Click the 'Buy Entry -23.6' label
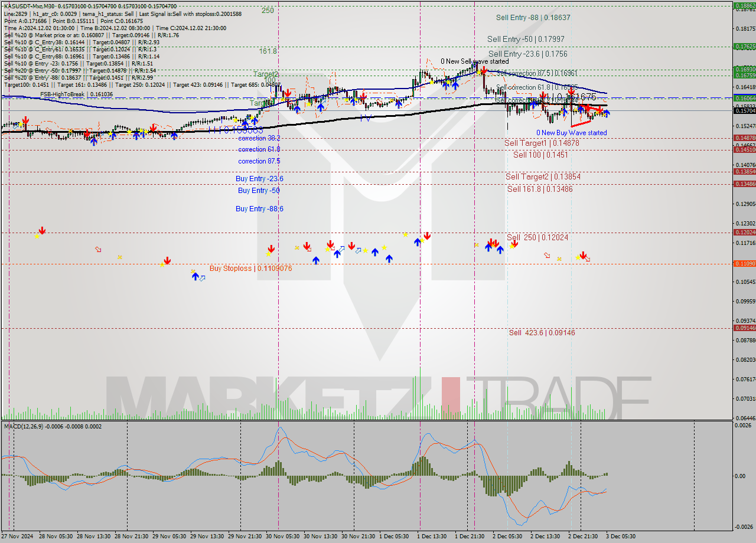Viewport: 756px width, 543px height. (259, 178)
